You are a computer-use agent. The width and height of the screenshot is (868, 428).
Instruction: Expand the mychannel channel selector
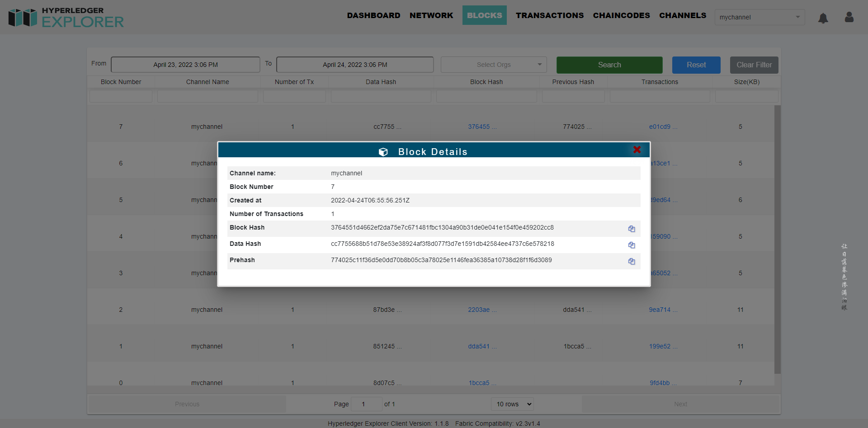click(759, 17)
